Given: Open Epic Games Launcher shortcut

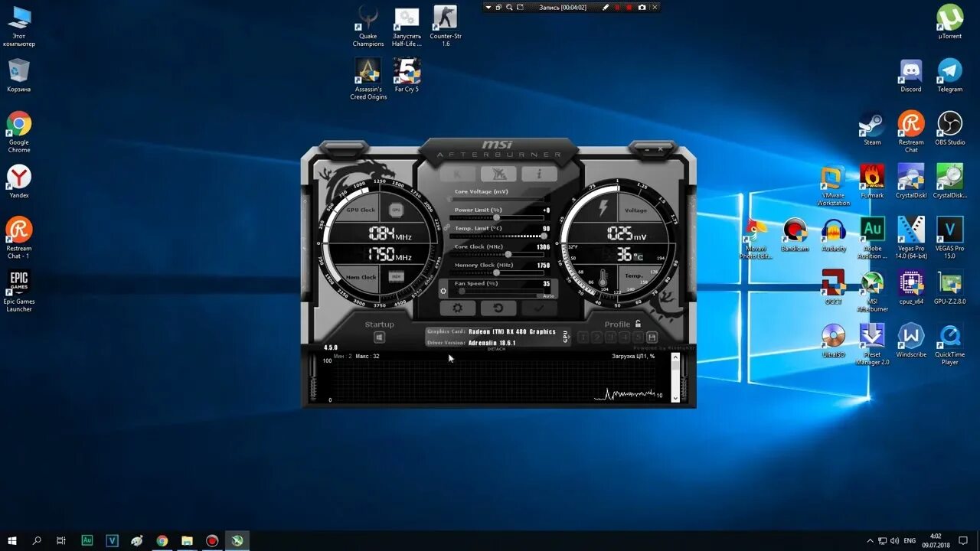Looking at the screenshot, I should tap(19, 291).
